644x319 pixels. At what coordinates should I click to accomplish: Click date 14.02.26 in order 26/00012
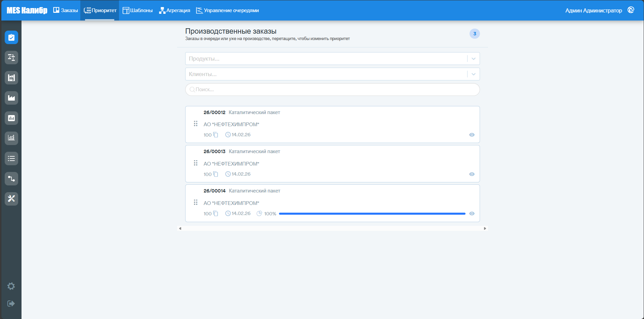241,135
